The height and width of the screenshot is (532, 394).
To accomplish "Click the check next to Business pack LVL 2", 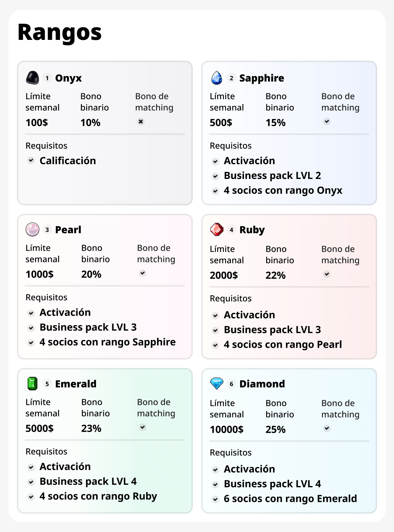I will pos(215,176).
